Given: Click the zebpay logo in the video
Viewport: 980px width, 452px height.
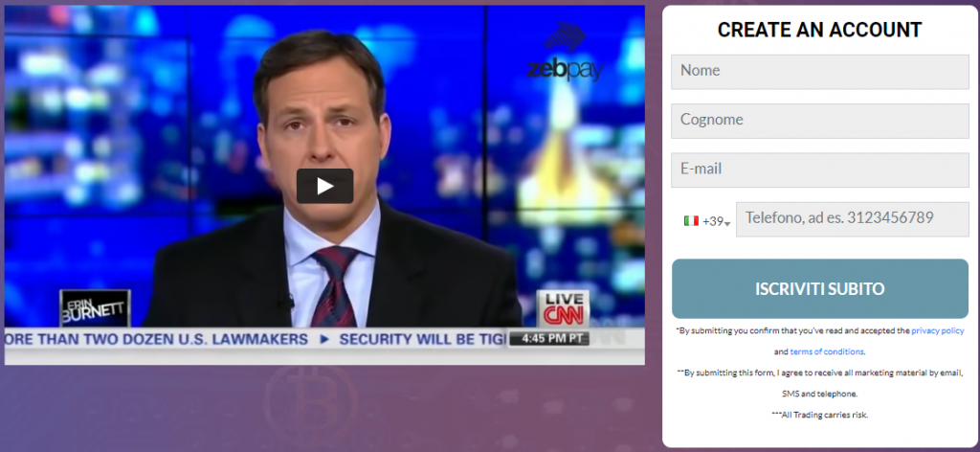Looking at the screenshot, I should 565,52.
